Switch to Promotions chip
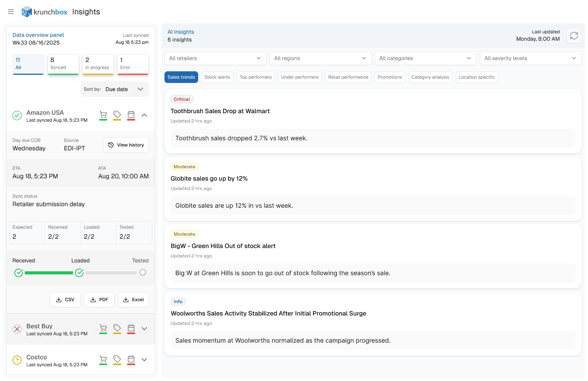Viewport: 588px width, 381px height. pos(390,77)
